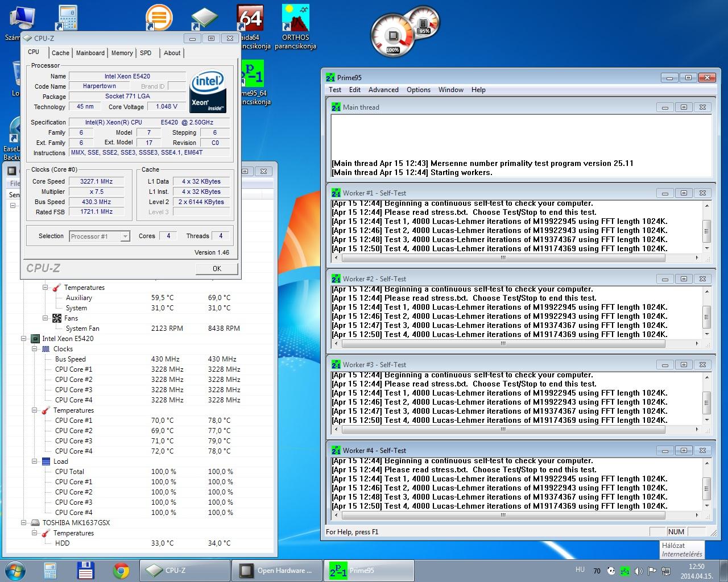The height and width of the screenshot is (582, 728).
Task: Select the Prime95_64 desktop shortcut
Action: tap(253, 82)
